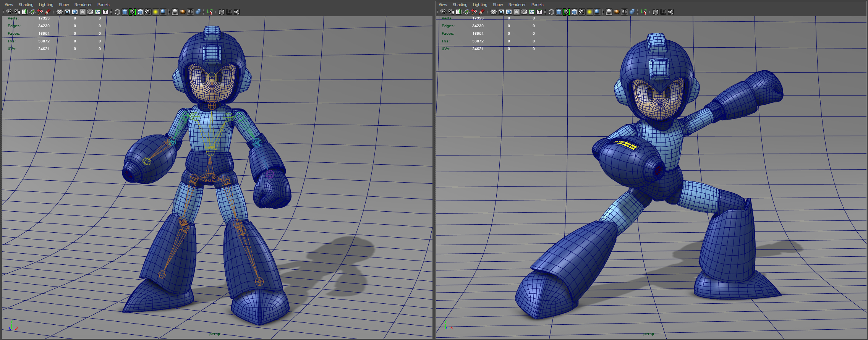This screenshot has width=868, height=340.
Task: Open Panels menu of left viewport
Action: pyautogui.click(x=103, y=5)
